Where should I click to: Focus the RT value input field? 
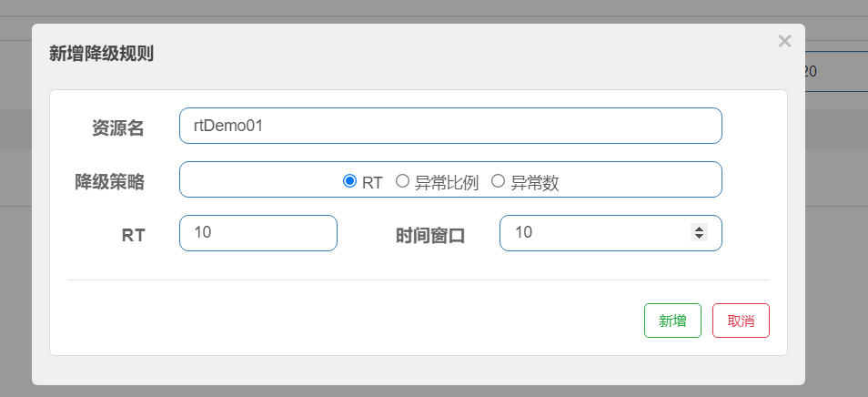258,233
